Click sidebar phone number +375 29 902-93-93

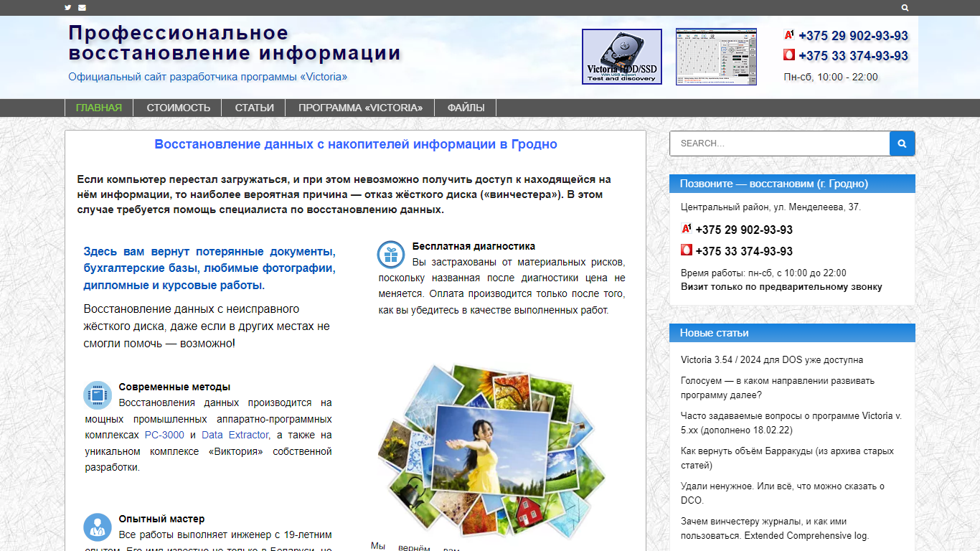[744, 230]
